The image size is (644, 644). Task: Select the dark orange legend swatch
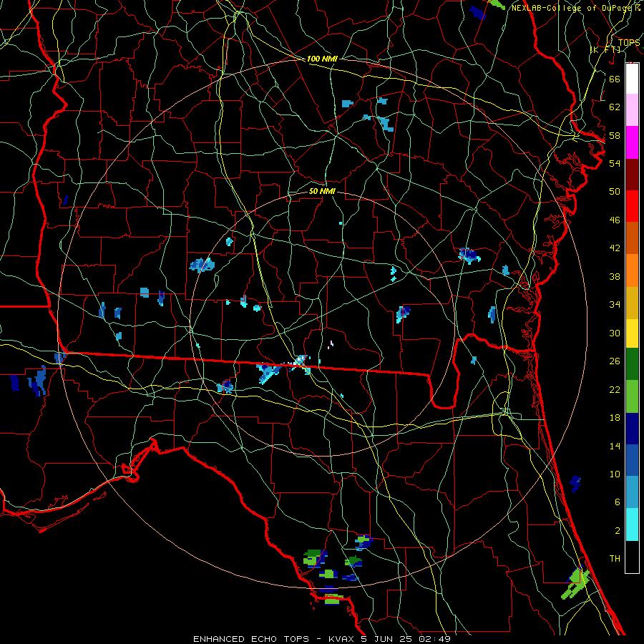coord(632,238)
